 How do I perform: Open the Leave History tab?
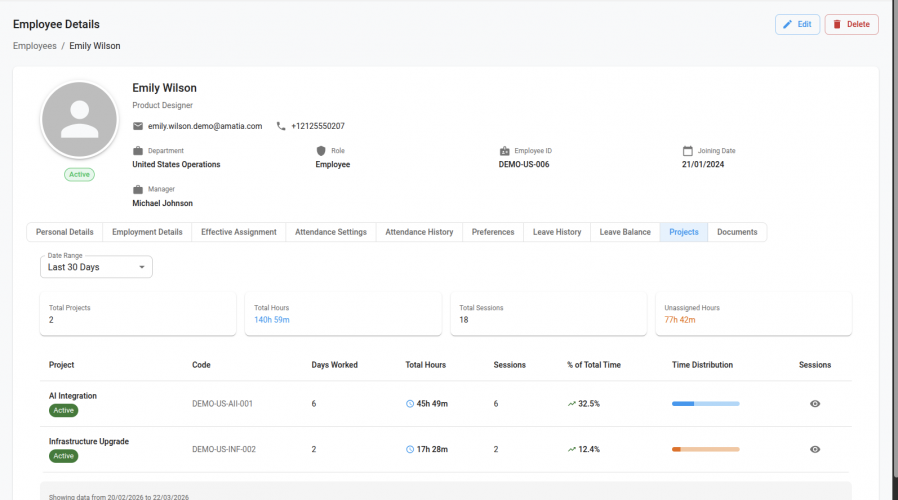(557, 232)
